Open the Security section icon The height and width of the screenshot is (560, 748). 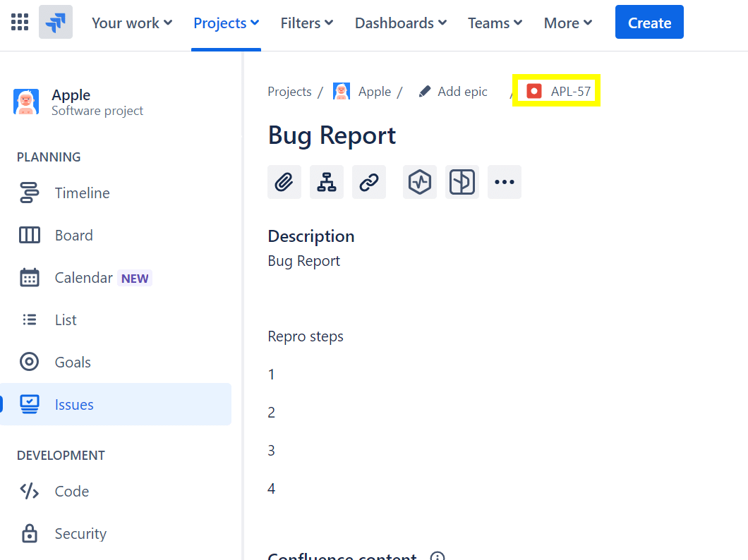pos(30,533)
